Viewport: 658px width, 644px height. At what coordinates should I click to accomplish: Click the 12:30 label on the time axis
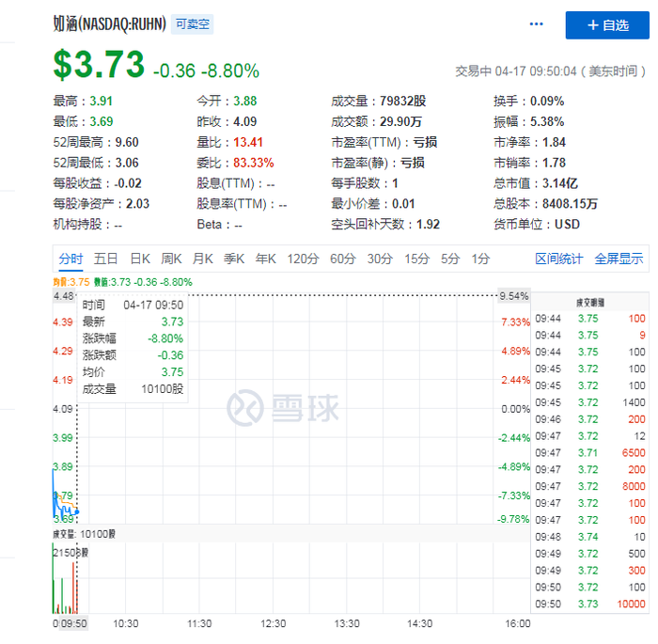[273, 623]
